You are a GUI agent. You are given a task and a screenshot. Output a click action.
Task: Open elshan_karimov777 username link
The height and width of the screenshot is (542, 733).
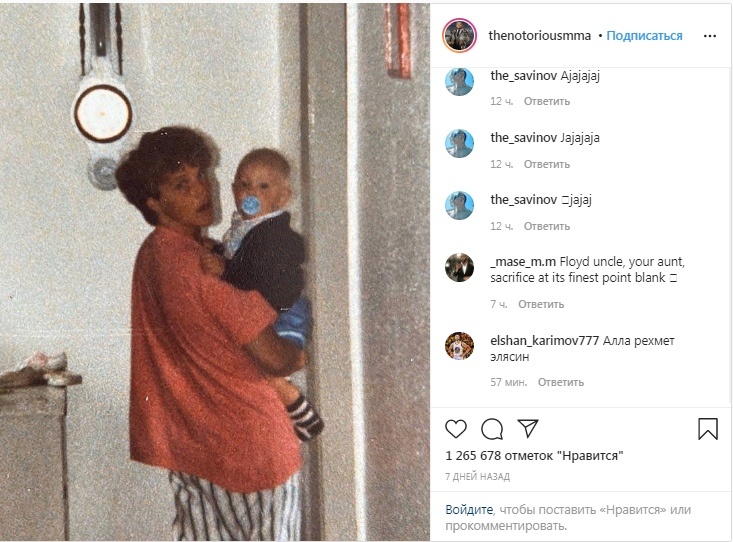545,340
